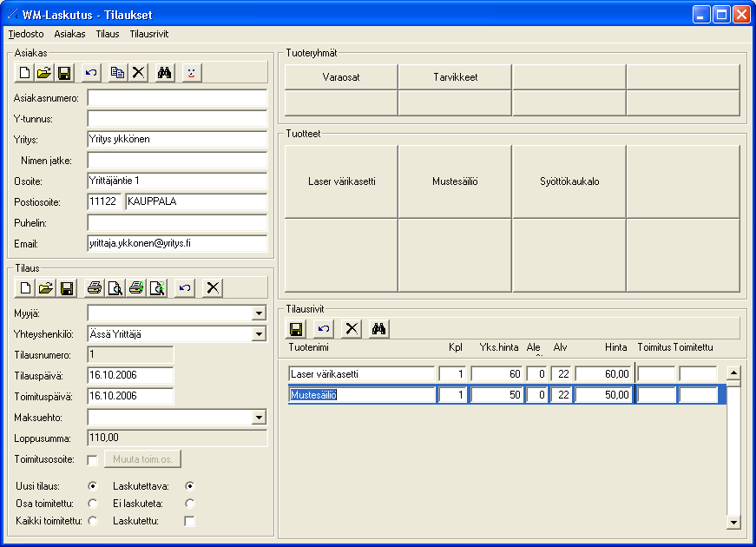
Task: Click the Hinta cell showing 50,00
Action: tap(603, 395)
